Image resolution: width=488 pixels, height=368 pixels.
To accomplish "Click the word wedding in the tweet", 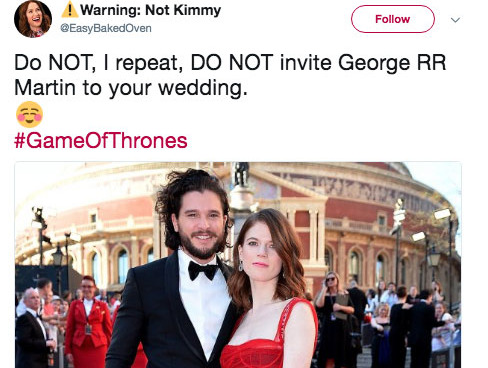I will pyautogui.click(x=203, y=88).
